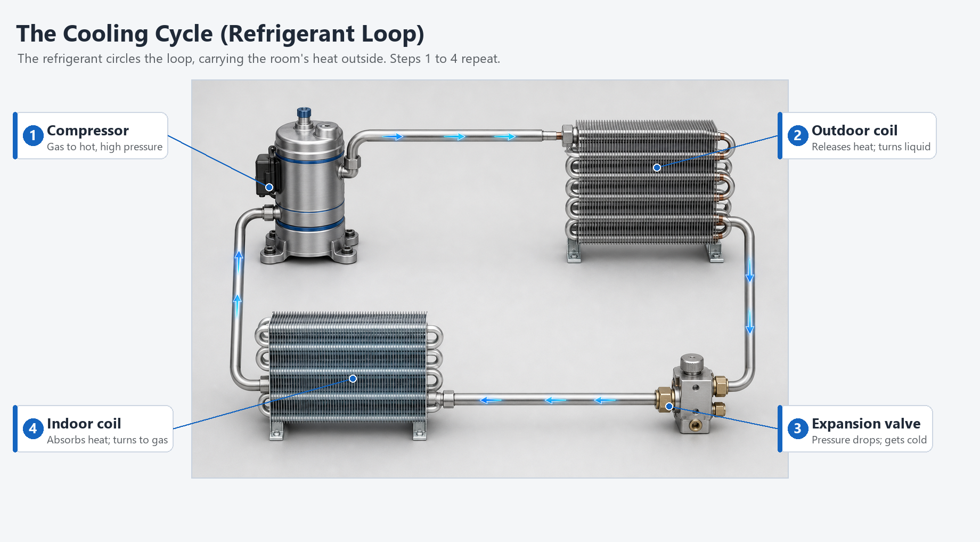Click the indoor coil fins in the photo
Image resolution: width=980 pixels, height=542 pixels.
349,368
